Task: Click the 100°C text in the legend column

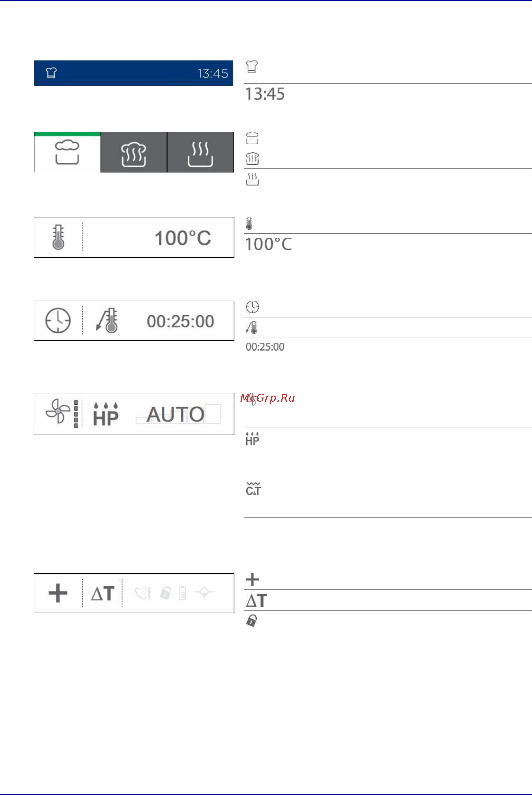Action: pos(268,244)
